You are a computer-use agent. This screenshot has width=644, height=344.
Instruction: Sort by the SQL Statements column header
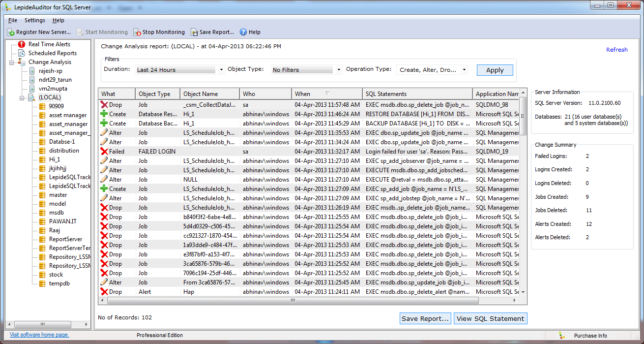[418, 94]
